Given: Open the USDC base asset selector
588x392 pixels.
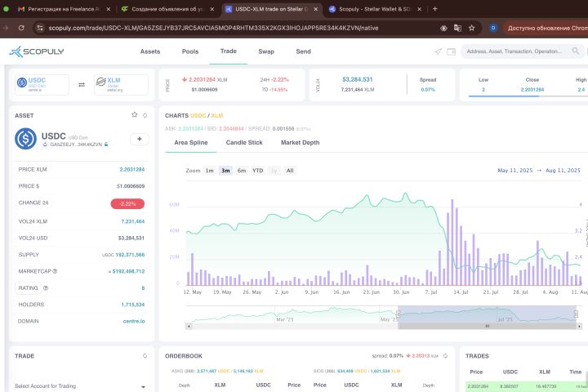Looking at the screenshot, I should (42, 85).
